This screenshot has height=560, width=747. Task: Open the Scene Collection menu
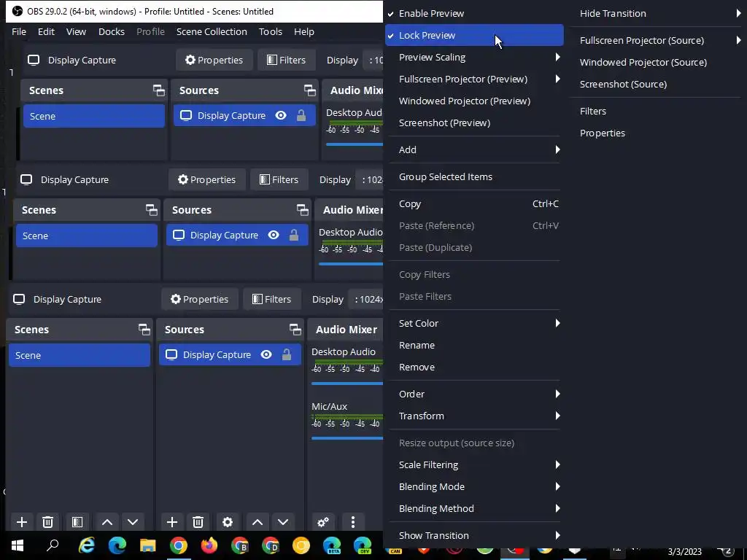[212, 31]
